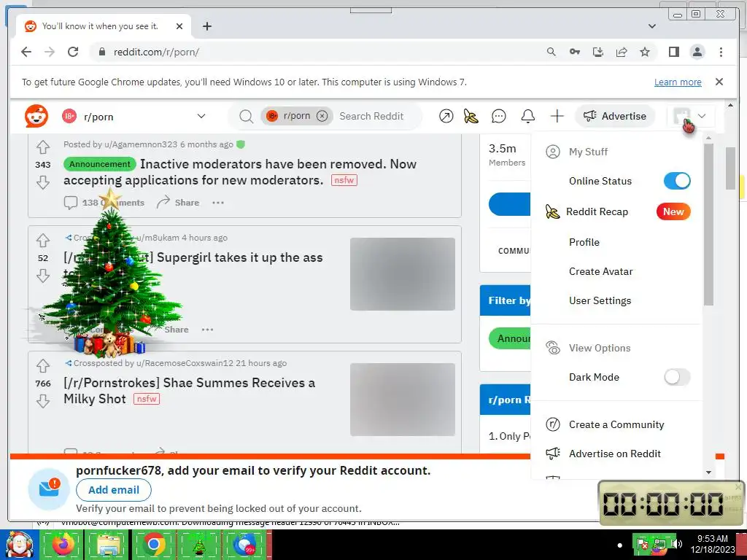Open the Chrome side panel
The width and height of the screenshot is (747, 560).
[x=673, y=52]
